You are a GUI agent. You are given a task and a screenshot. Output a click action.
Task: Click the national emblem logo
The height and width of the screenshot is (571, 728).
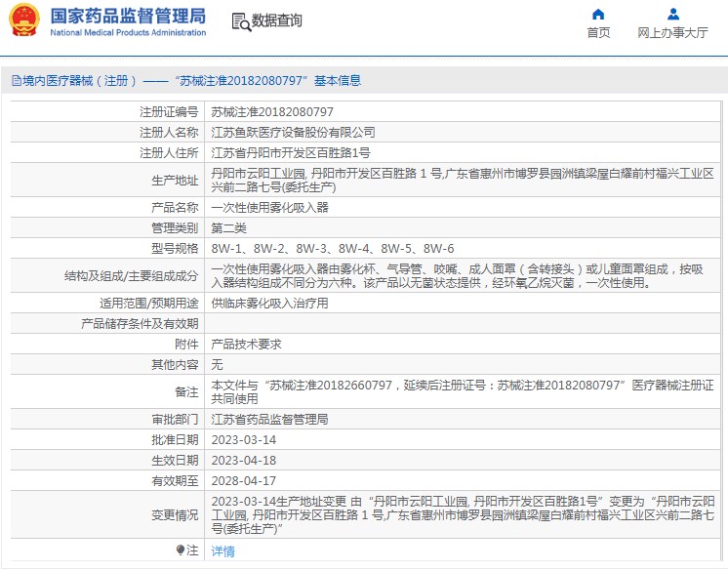click(x=24, y=20)
